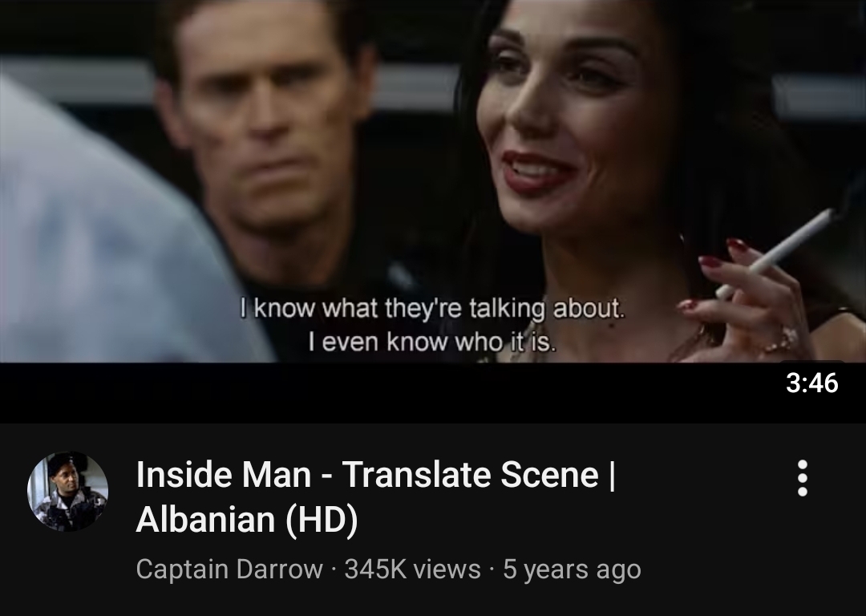Click the word 'Translate' in the title
The image size is (866, 616).
(x=416, y=474)
